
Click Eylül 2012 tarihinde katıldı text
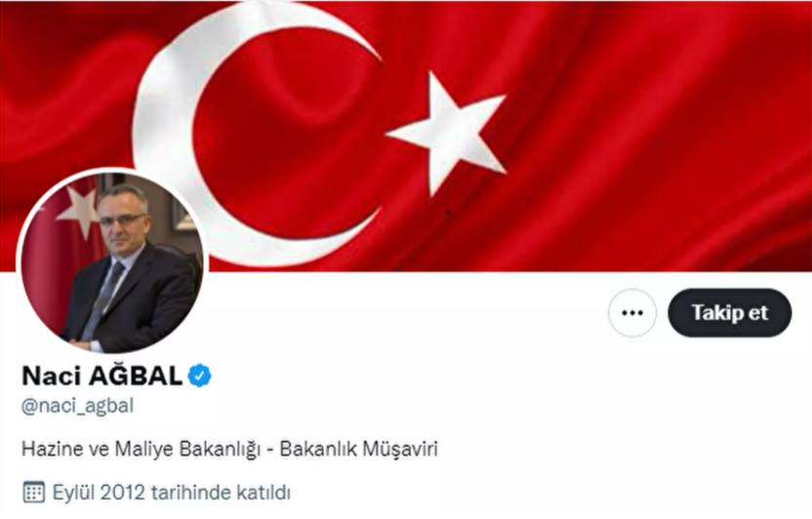[x=172, y=492]
